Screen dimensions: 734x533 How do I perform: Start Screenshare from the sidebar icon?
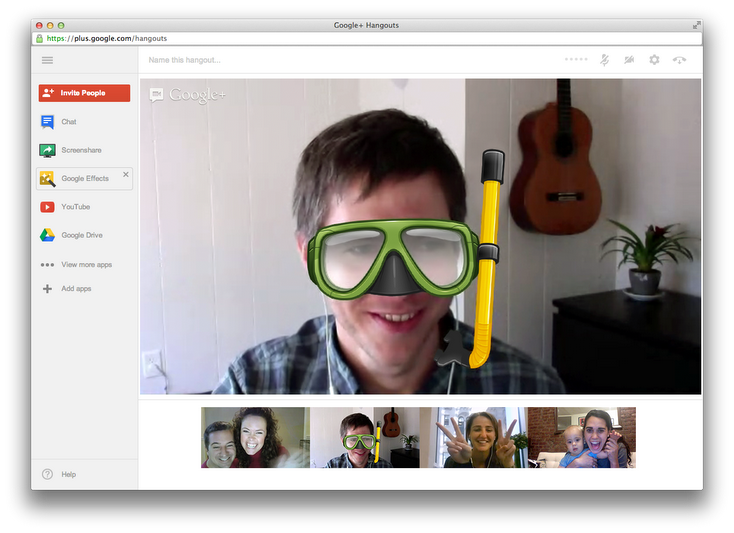point(47,150)
